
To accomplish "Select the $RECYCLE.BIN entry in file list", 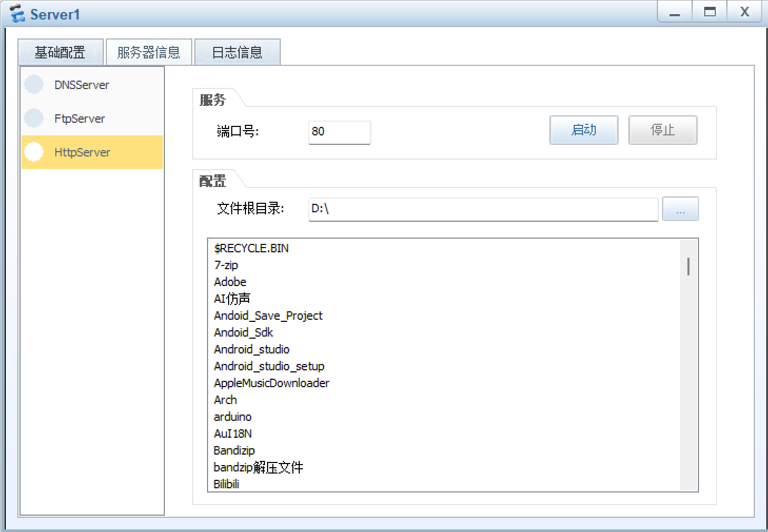I will coord(251,249).
